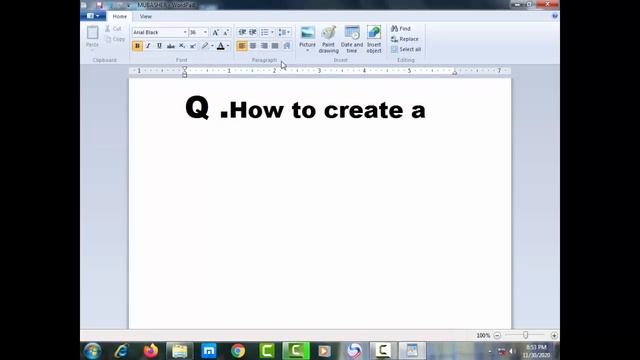The height and width of the screenshot is (360, 640).
Task: Open File Explorer from taskbar
Action: (x=180, y=351)
